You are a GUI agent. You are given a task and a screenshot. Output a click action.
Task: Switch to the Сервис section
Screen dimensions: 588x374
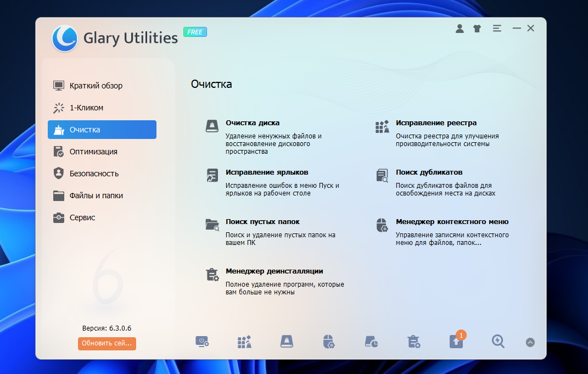click(102, 217)
